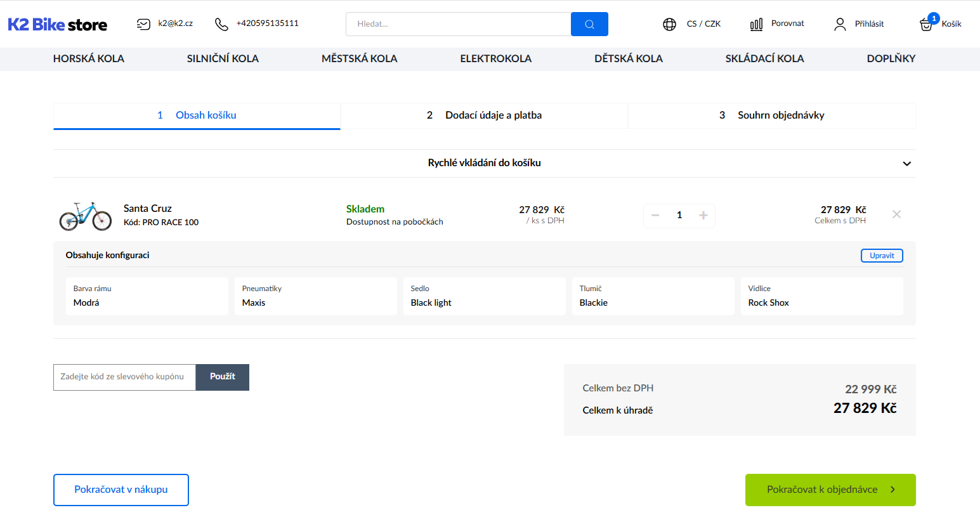Viewport: 980px width, 529px height.
Task: Increase quantity with plus button
Action: click(x=703, y=216)
